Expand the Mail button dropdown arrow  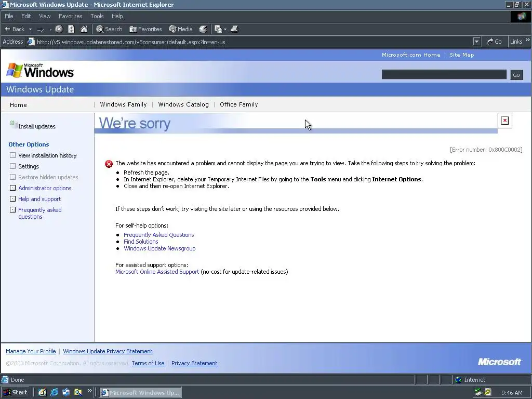click(225, 29)
